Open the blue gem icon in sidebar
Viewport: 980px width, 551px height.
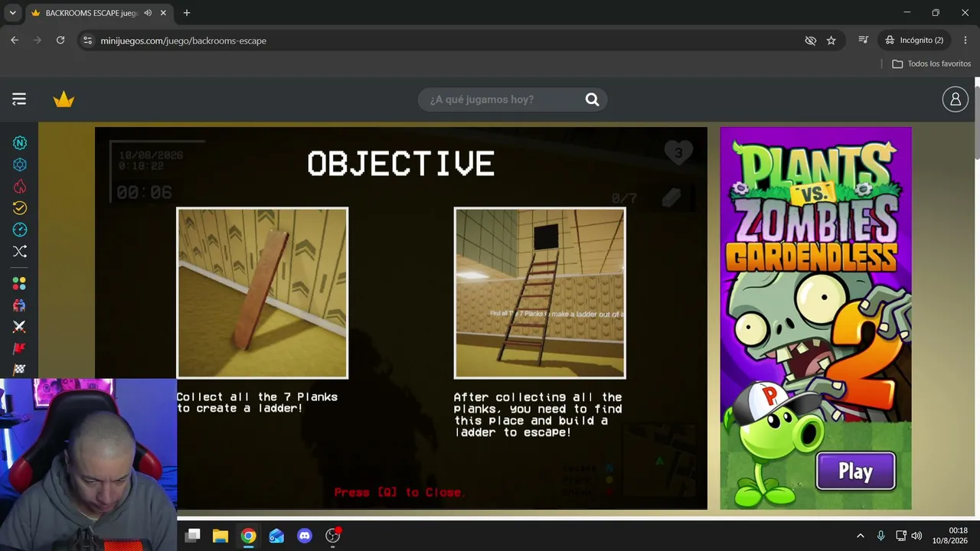coord(19,165)
